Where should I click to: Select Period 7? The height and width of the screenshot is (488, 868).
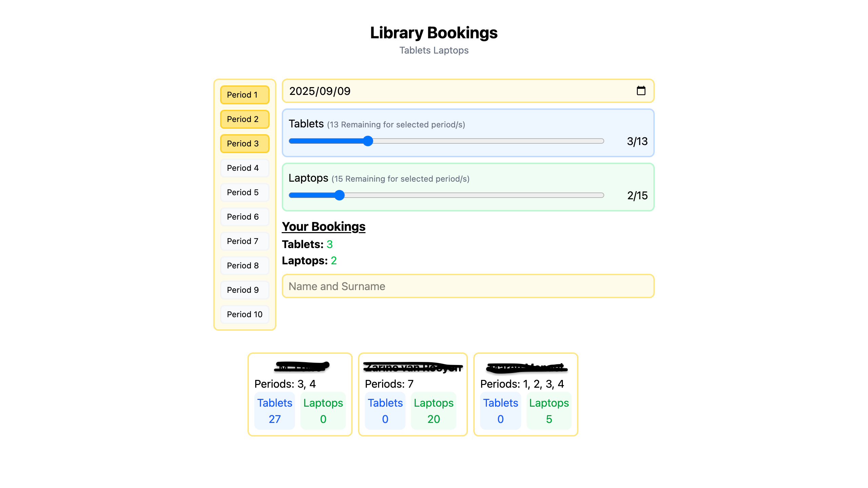click(244, 241)
